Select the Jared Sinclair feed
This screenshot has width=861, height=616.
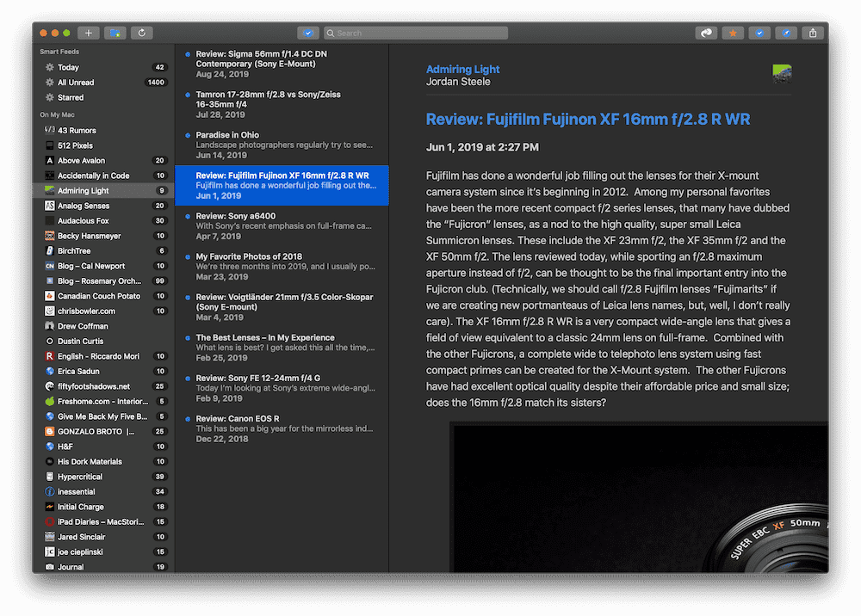[103, 537]
